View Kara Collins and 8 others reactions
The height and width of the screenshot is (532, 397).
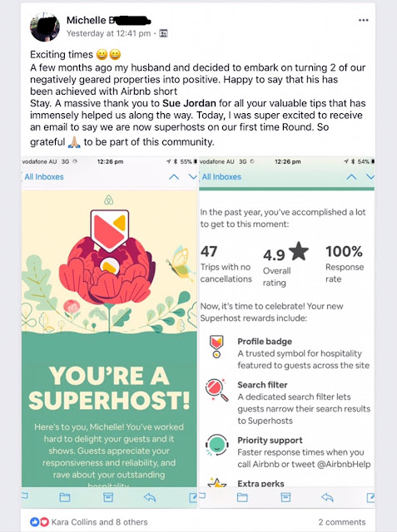point(100,522)
